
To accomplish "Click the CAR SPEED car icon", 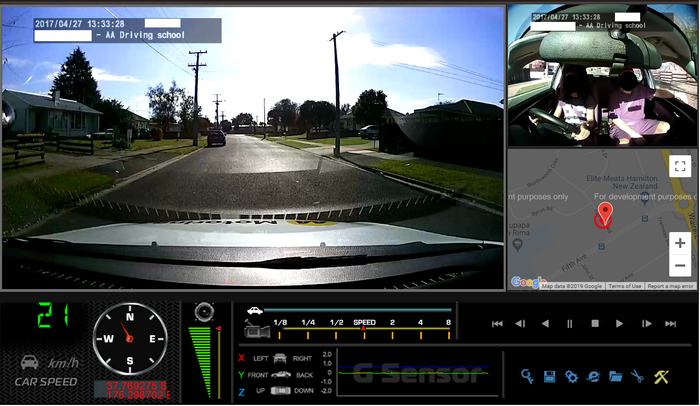I will point(30,362).
